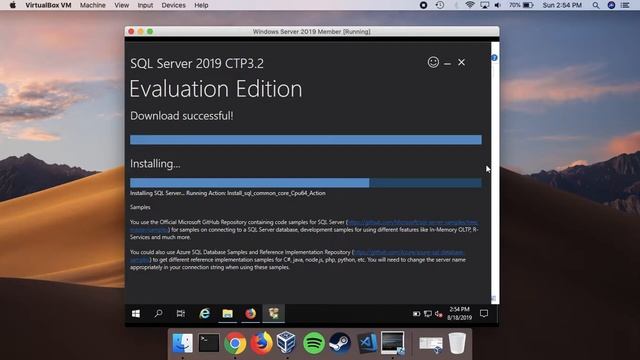The width and height of the screenshot is (640, 360).
Task: Open the Siri menu bar icon
Action: [611, 5]
